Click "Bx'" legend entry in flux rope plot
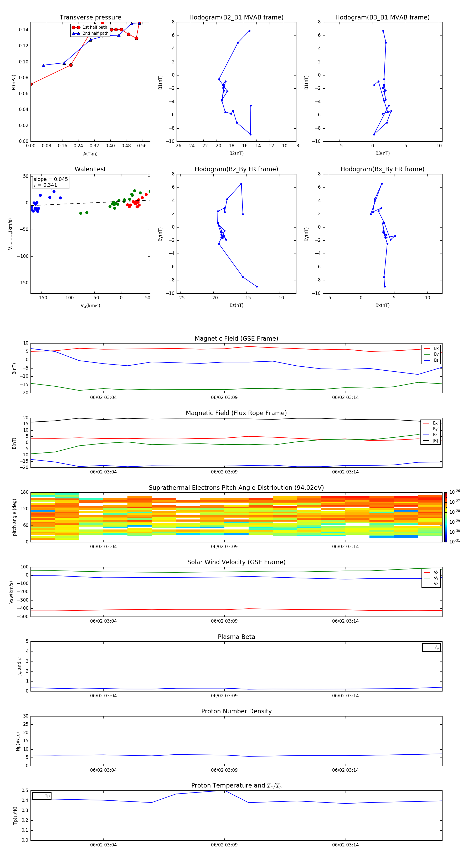473x868 pixels. [x=431, y=423]
